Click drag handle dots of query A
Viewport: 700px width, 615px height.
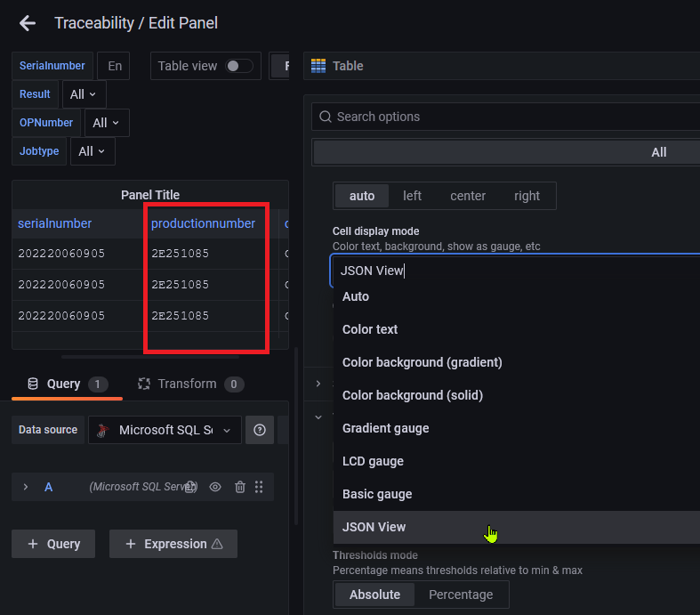tap(259, 487)
